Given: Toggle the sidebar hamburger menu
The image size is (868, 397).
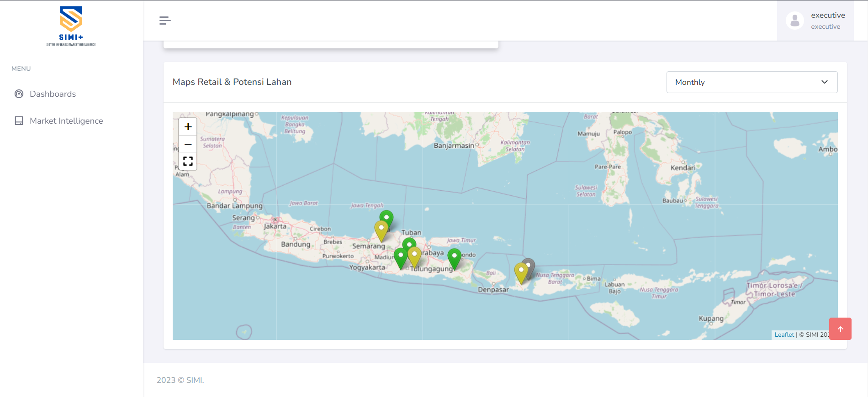Looking at the screenshot, I should pos(165,21).
